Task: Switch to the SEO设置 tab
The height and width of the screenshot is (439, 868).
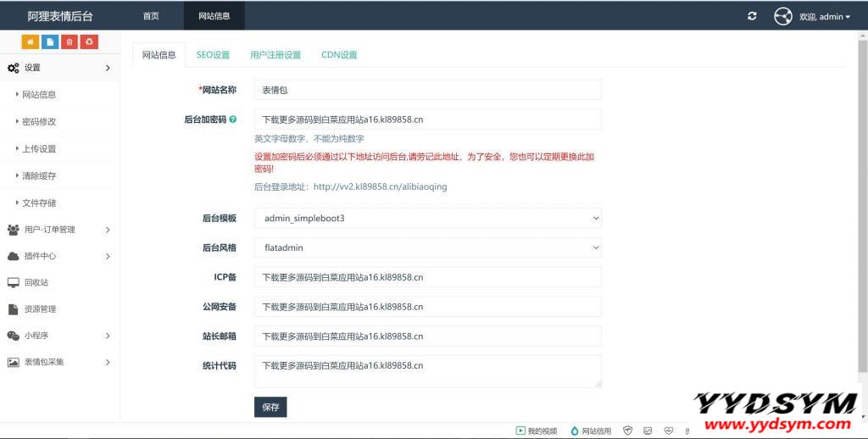Action: tap(213, 55)
